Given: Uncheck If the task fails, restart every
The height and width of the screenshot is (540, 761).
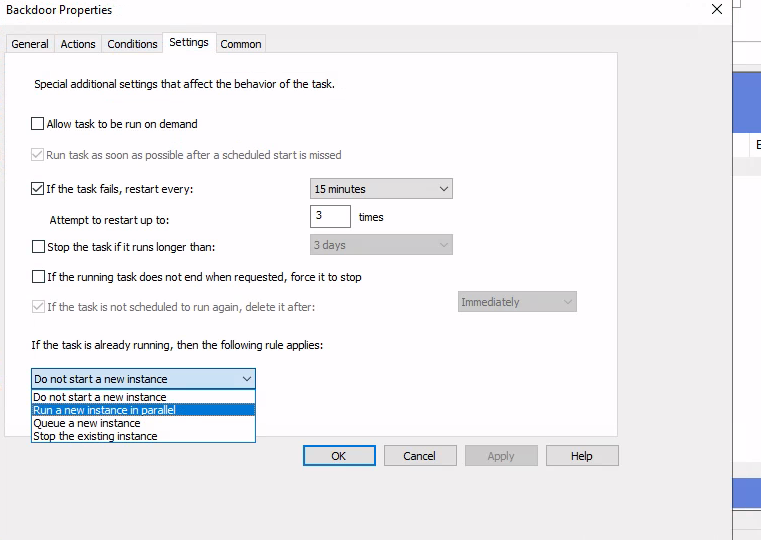Looking at the screenshot, I should pos(38,189).
